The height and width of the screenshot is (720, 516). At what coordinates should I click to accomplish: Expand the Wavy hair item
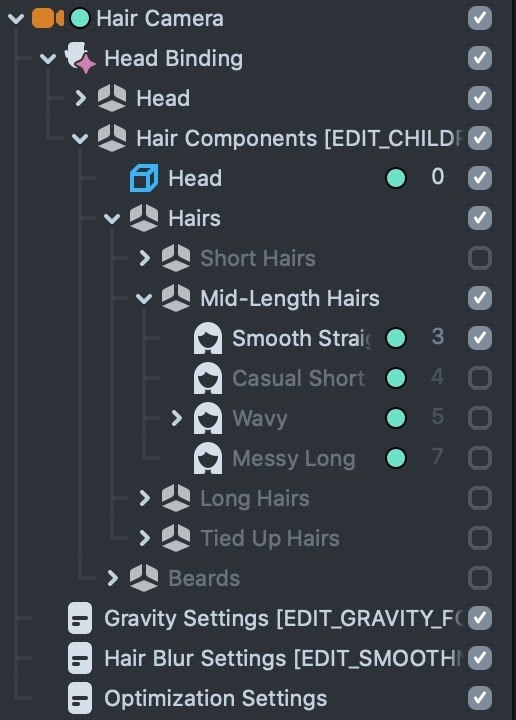176,418
